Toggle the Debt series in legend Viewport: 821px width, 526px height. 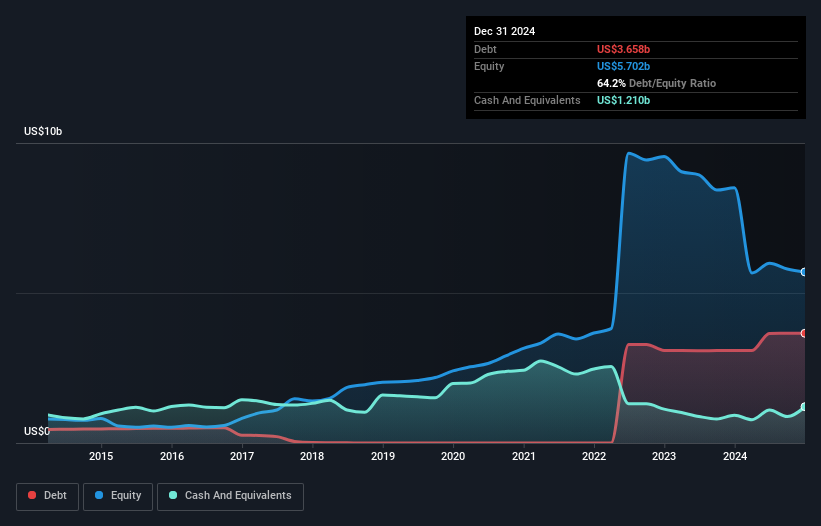47,496
